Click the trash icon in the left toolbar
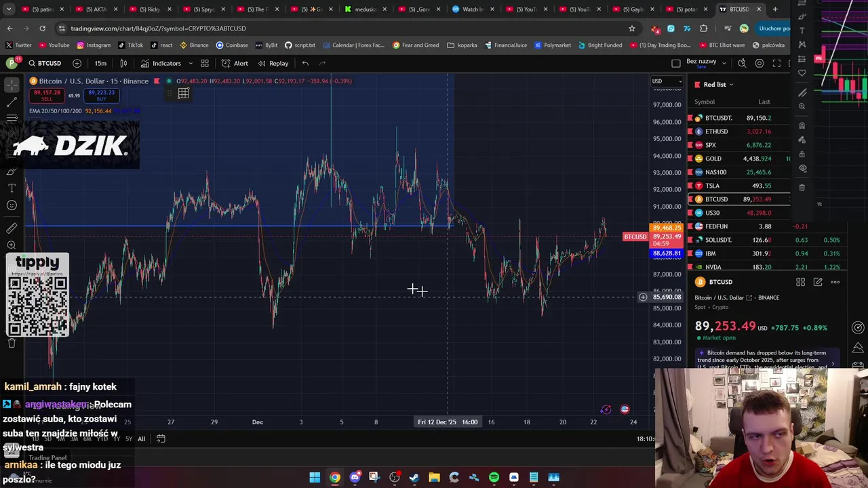The image size is (868, 488). 12,343
